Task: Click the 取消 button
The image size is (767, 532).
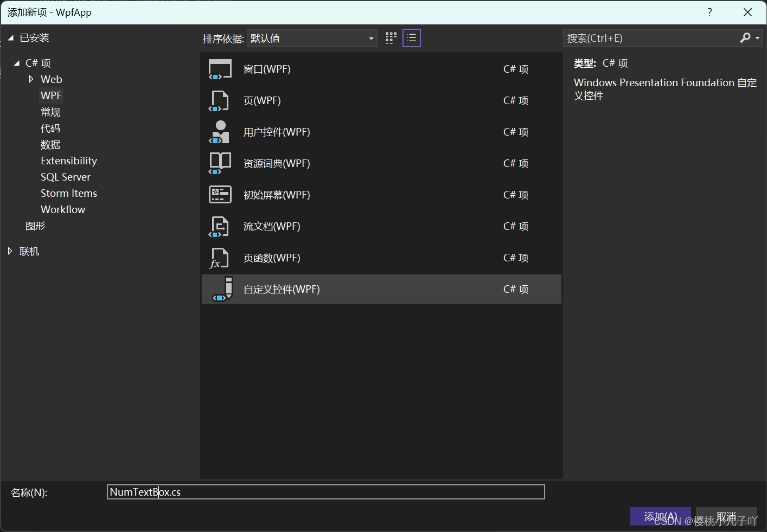Action: click(x=726, y=516)
